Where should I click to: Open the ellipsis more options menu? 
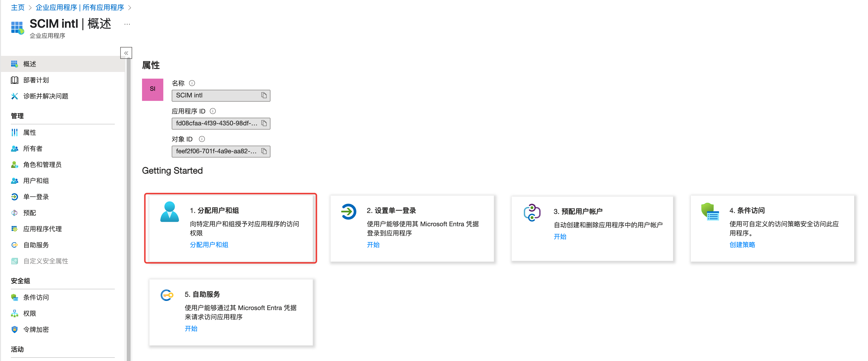point(127,24)
